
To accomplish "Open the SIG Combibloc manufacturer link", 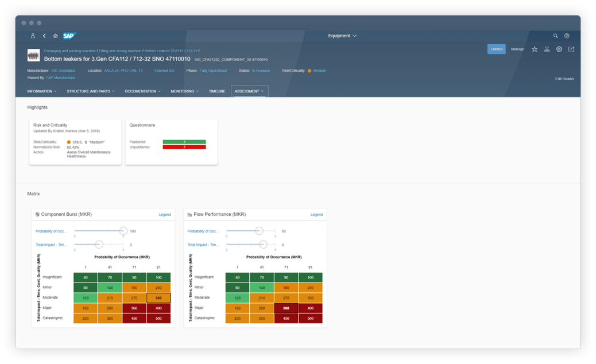I will (x=63, y=71).
